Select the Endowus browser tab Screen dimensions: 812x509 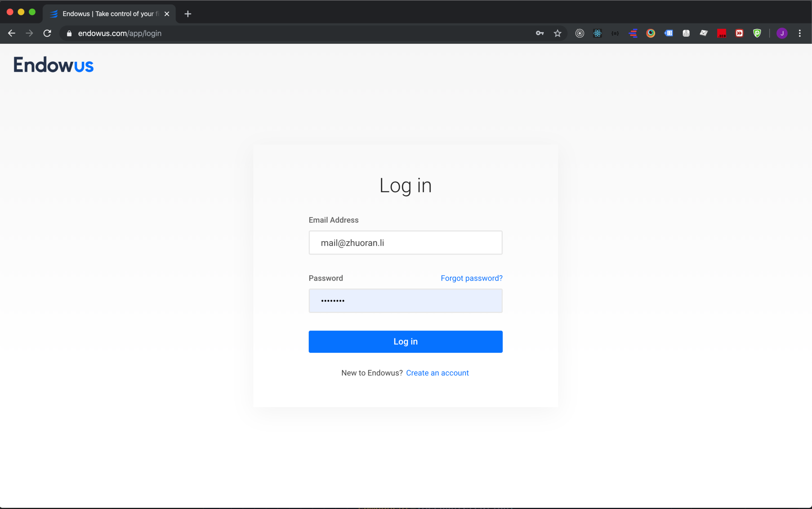click(109, 14)
